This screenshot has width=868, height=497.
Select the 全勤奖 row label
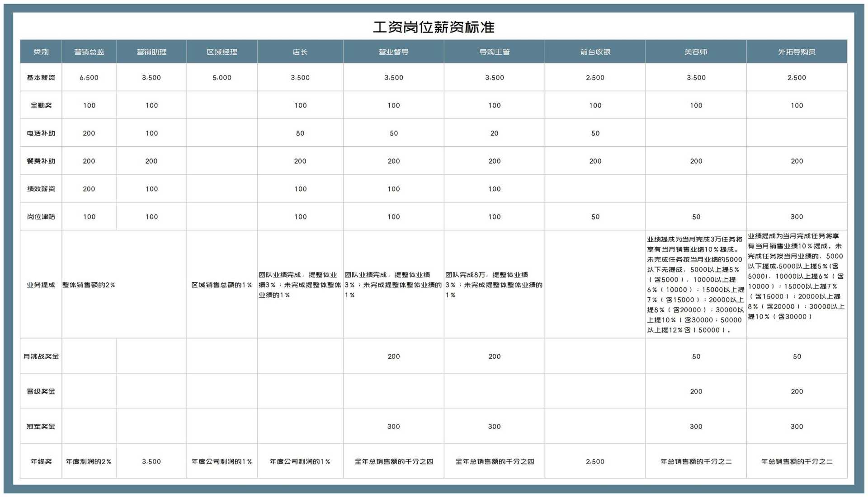[x=41, y=105]
